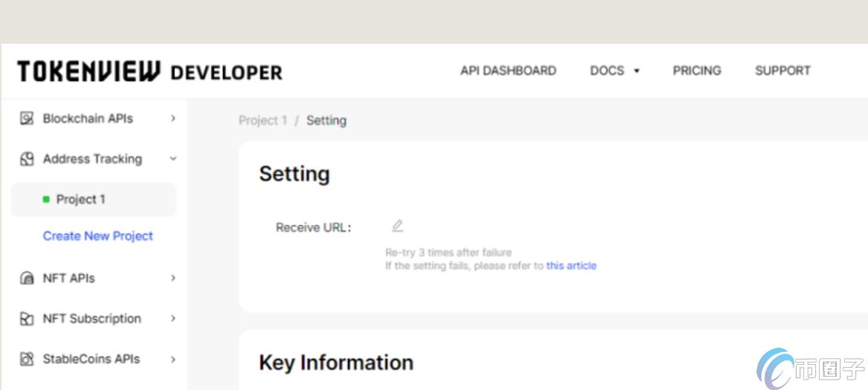The height and width of the screenshot is (390, 868).
Task: Click the Receive URL label
Action: [313, 227]
